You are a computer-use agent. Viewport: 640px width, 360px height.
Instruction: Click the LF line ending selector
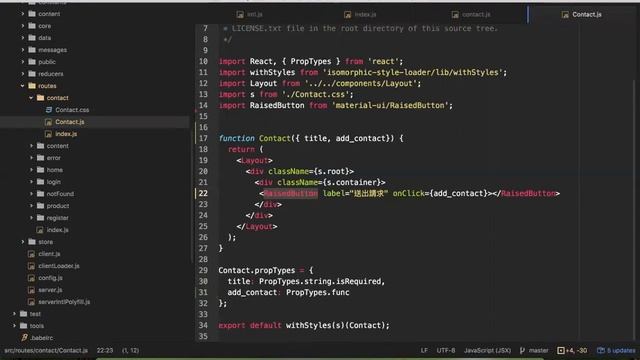(424, 350)
